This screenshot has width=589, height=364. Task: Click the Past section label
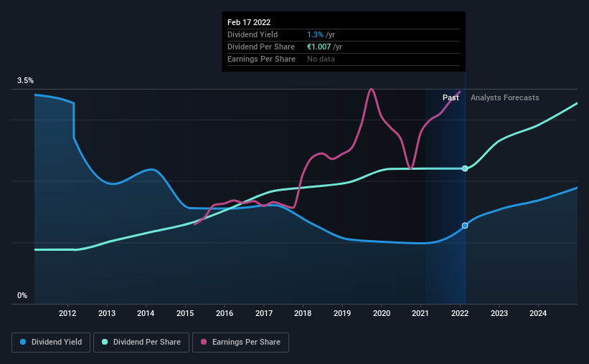tap(451, 97)
